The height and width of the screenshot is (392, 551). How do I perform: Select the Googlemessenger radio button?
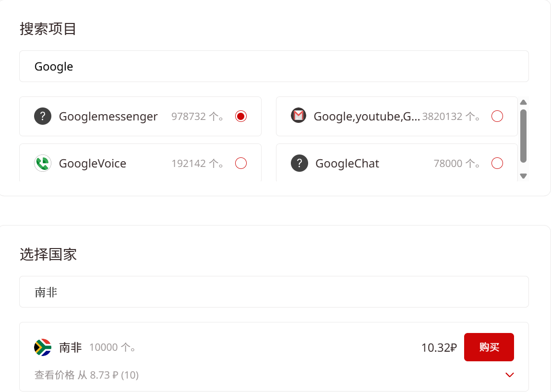[241, 116]
